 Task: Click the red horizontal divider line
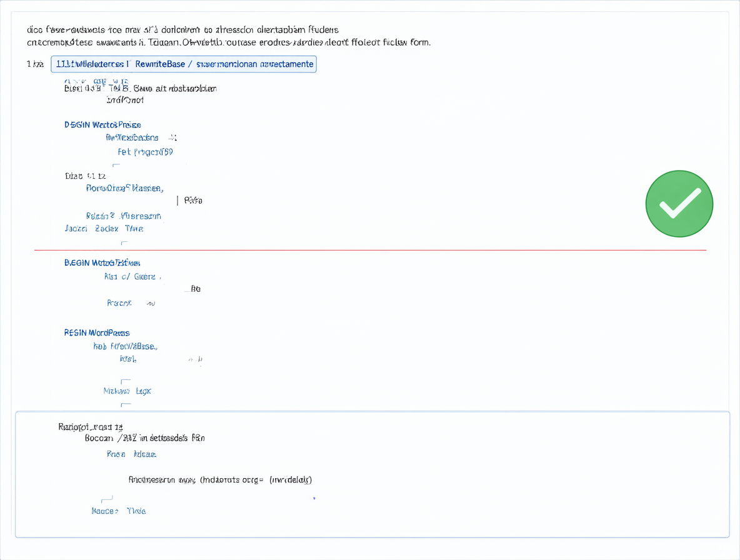coord(370,250)
